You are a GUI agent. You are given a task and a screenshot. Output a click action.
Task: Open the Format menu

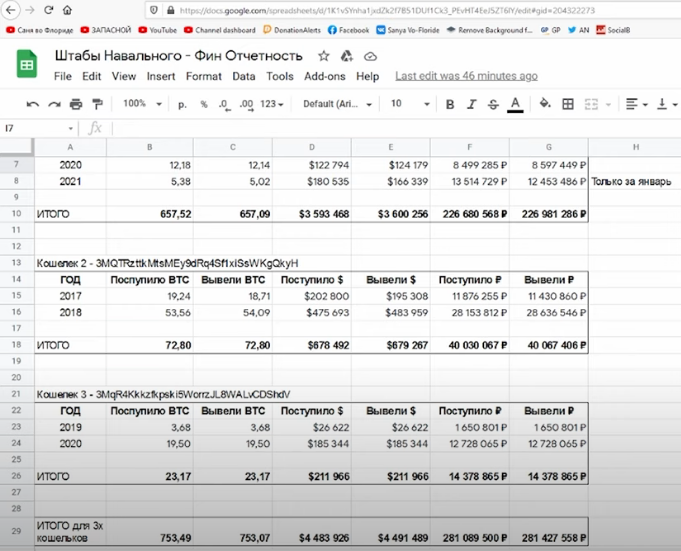click(x=204, y=76)
